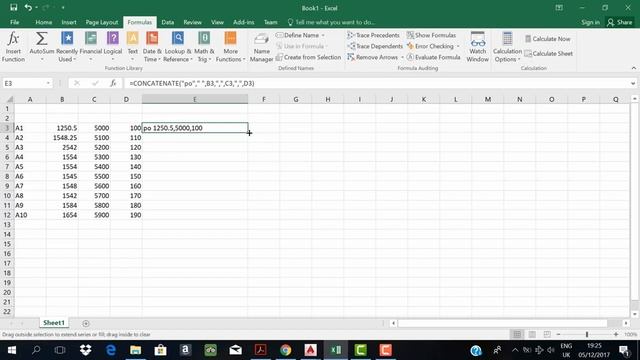Switch to the Data tab
This screenshot has width=640, height=360.
[x=168, y=22]
